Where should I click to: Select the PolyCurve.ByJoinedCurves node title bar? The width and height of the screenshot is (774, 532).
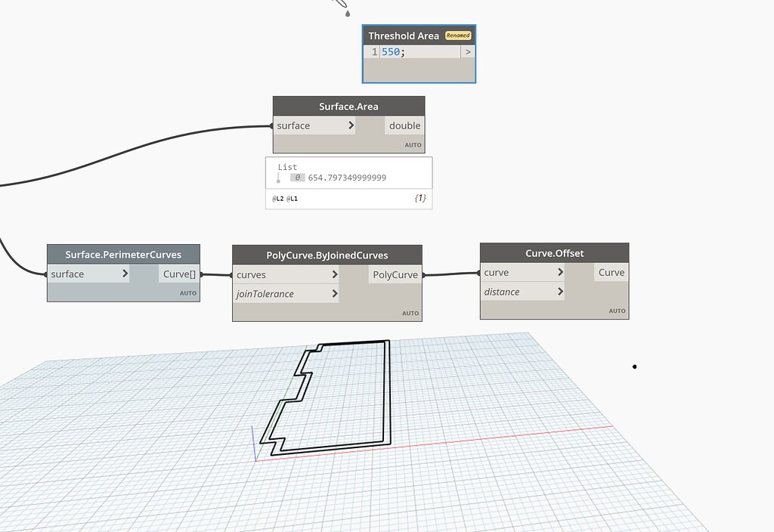pyautogui.click(x=327, y=253)
